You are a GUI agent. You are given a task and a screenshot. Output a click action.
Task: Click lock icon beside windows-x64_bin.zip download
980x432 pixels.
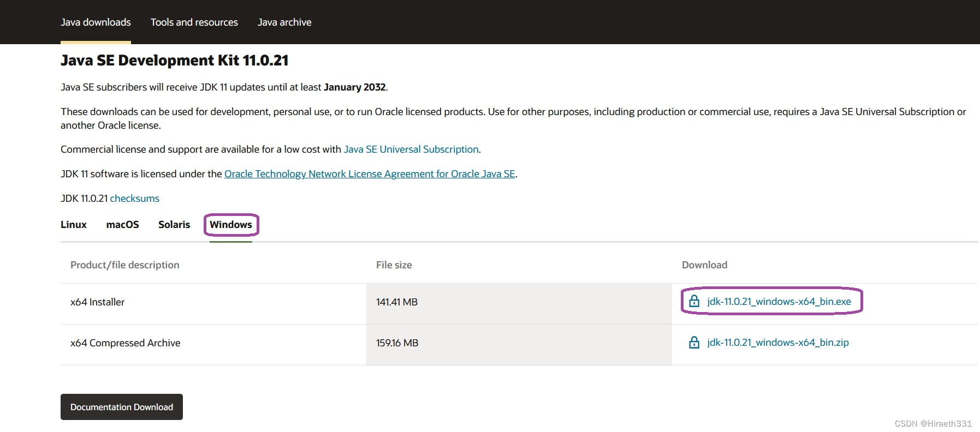[694, 342]
